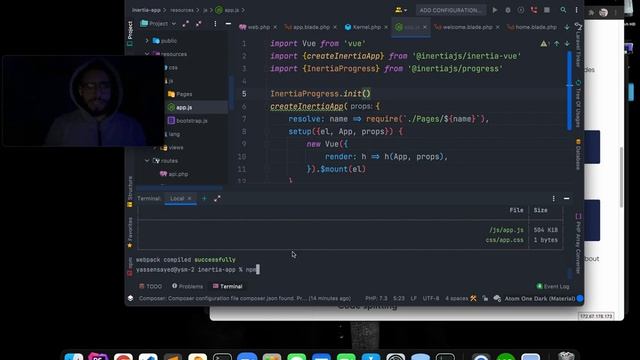Click the collapse-all icon in Project panel
This screenshot has width=640, height=360.
[x=199, y=24]
